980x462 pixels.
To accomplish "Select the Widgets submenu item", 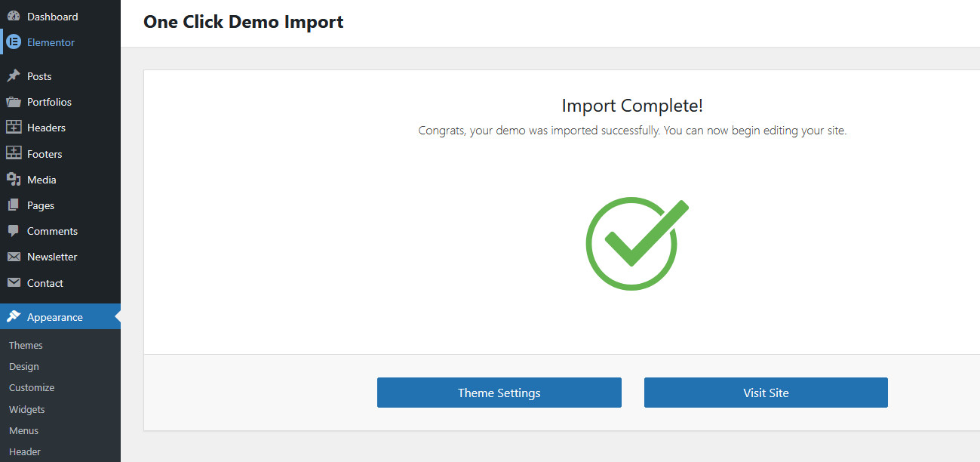I will (27, 409).
